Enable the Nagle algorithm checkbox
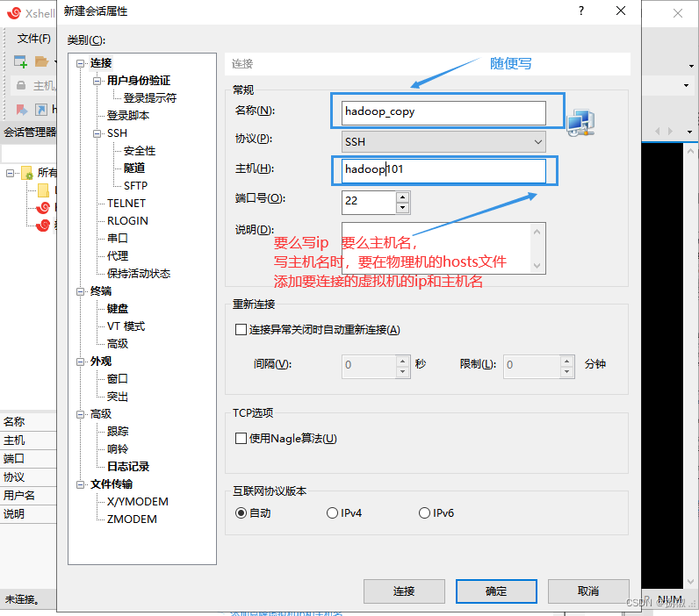Screen dimensions: 699x616 click(x=241, y=438)
